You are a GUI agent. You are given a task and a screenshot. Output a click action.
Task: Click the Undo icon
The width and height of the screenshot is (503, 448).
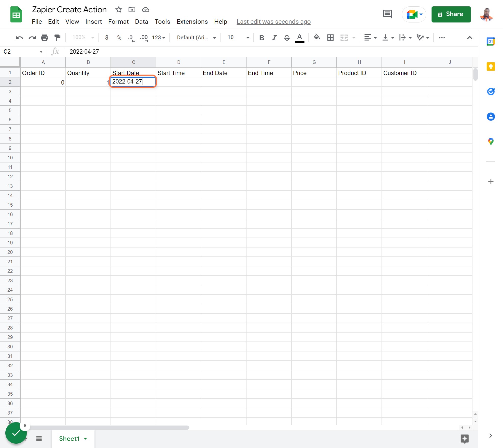pyautogui.click(x=19, y=38)
